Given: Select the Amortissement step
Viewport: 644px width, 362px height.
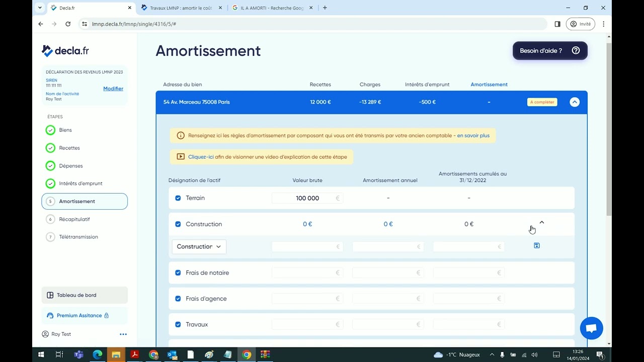Looking at the screenshot, I should coord(85,201).
